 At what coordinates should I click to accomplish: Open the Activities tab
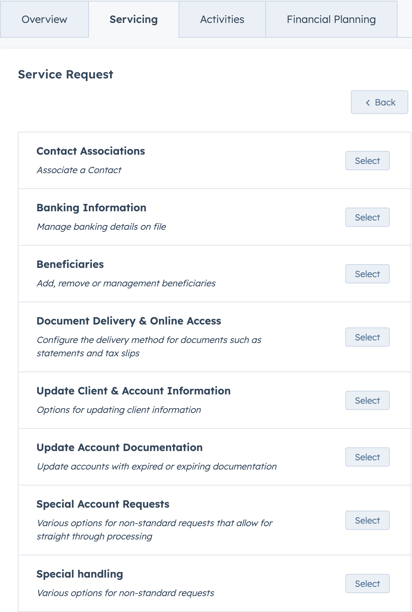[222, 19]
